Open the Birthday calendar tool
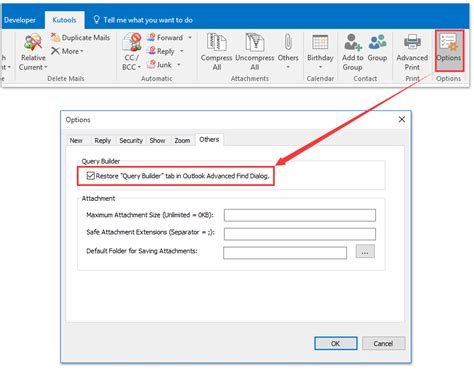 pyautogui.click(x=320, y=51)
